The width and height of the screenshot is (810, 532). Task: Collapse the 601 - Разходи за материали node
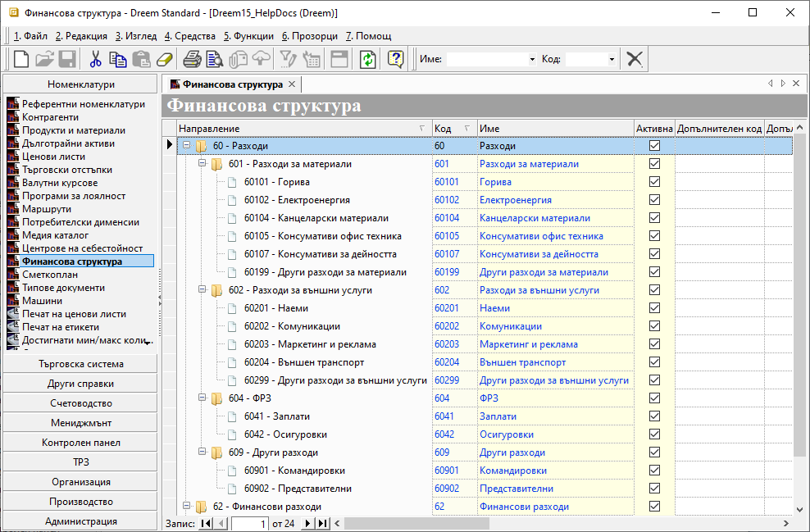pos(202,164)
